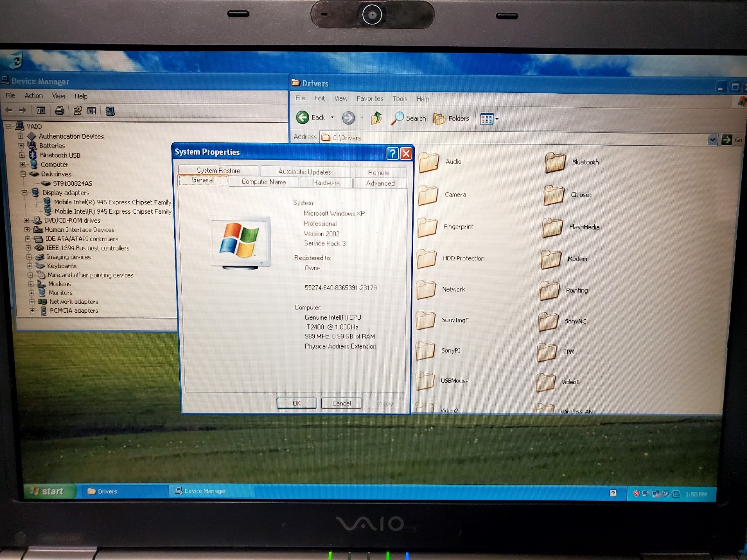This screenshot has height=560, width=747.
Task: Switch to the System Restore tab
Action: tap(218, 170)
